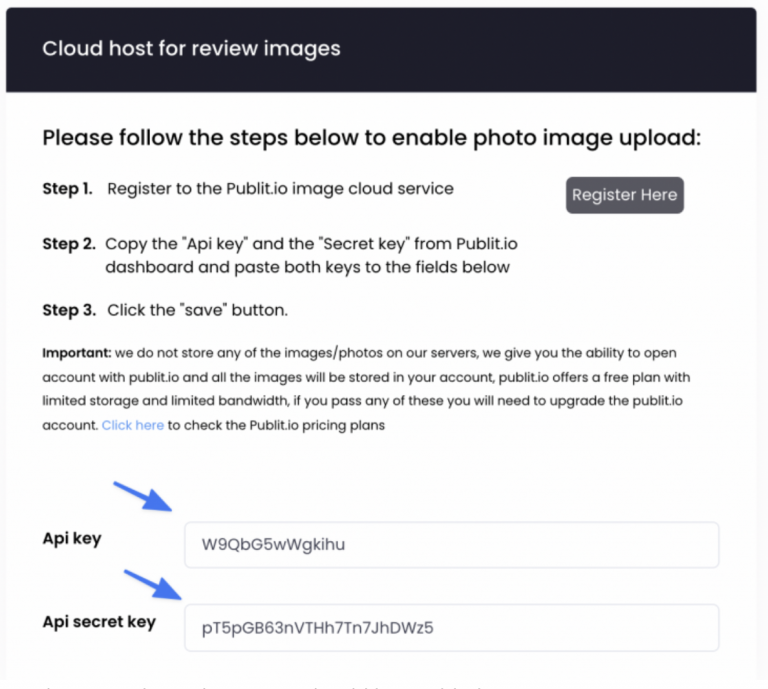Select the bold Step 3. label
Viewport: 768px width, 689px height.
pos(69,310)
